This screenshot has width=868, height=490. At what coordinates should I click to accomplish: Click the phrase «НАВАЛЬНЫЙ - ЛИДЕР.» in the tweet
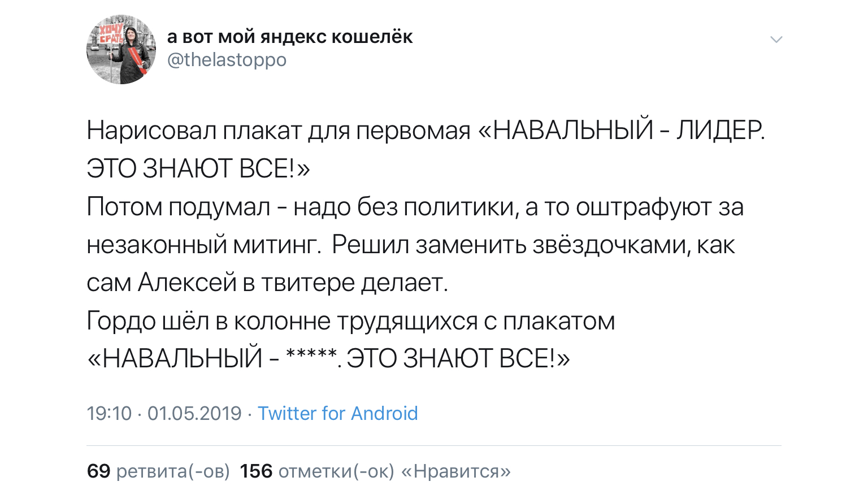point(629,131)
